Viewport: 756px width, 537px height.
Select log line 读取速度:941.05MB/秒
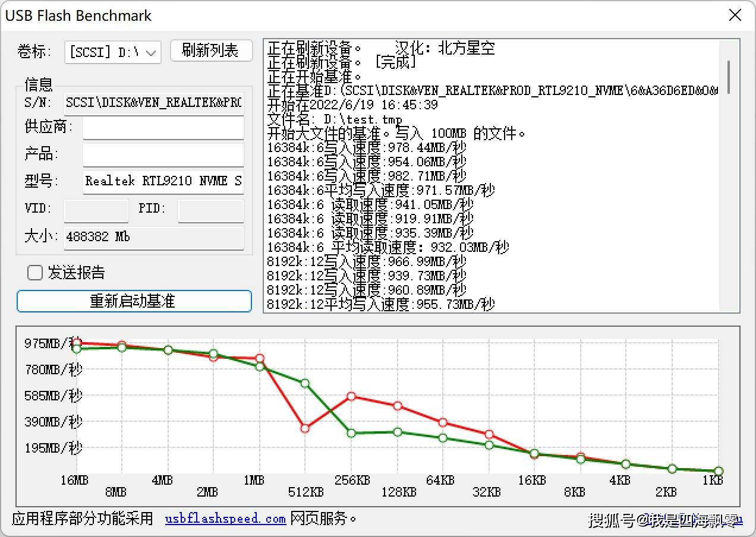[370, 204]
